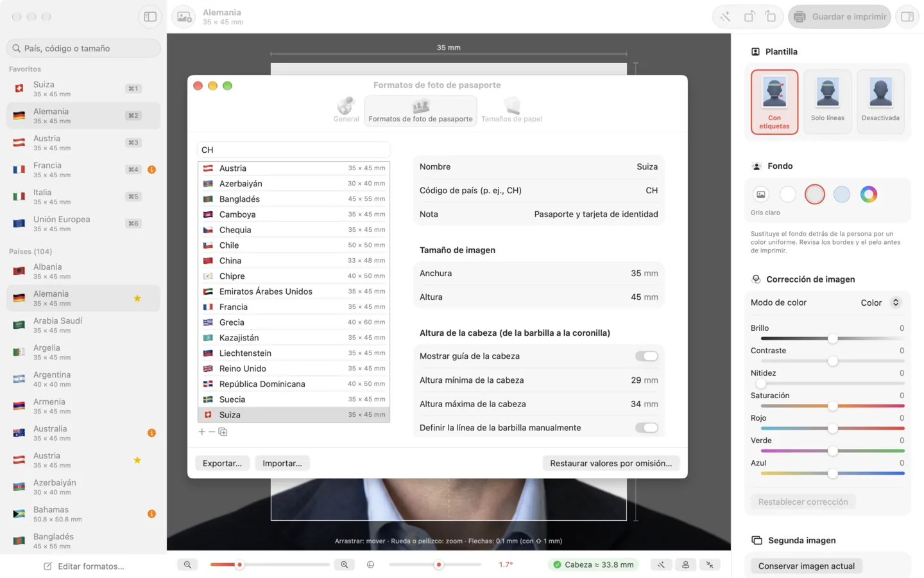The height and width of the screenshot is (578, 924).
Task: Click the open photo icon beside Alemania
Action: [x=184, y=17]
